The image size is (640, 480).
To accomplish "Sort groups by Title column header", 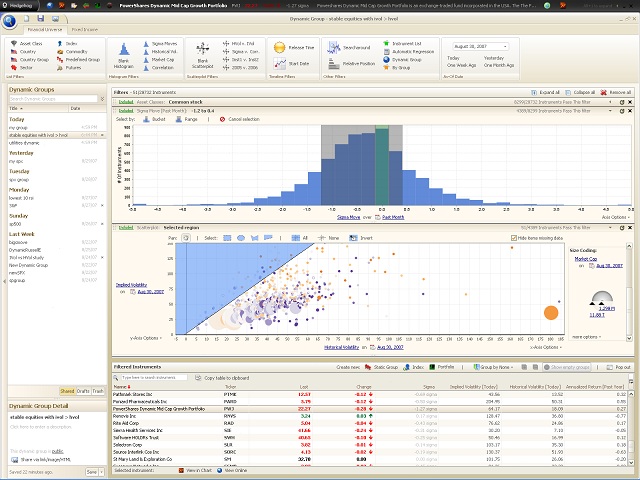I will point(38,108).
